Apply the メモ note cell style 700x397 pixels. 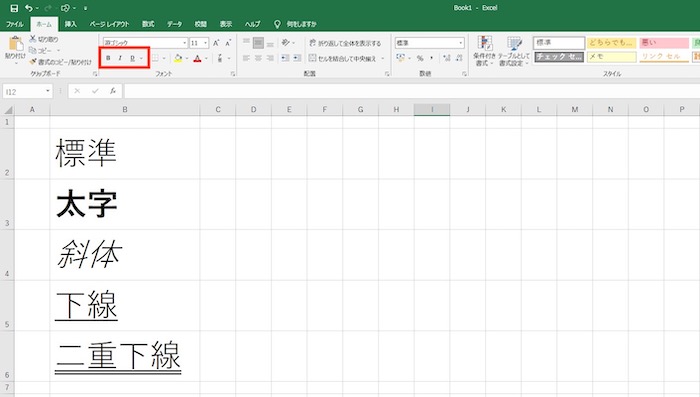[611, 57]
